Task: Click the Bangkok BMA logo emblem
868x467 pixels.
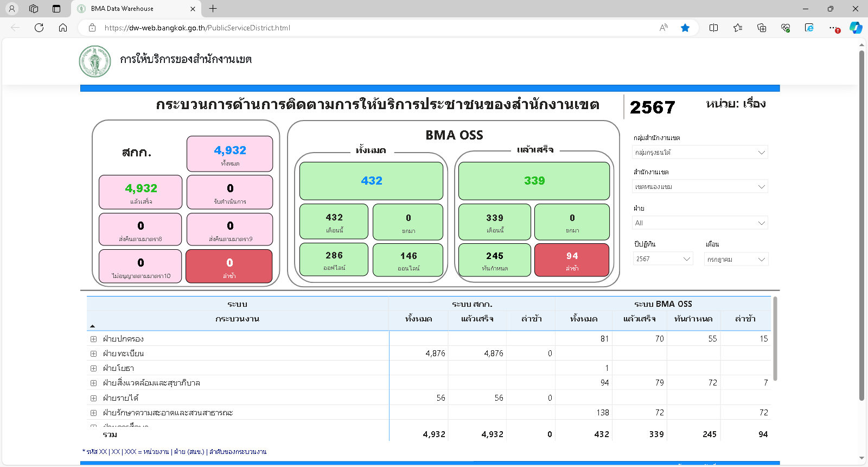Action: (95, 61)
